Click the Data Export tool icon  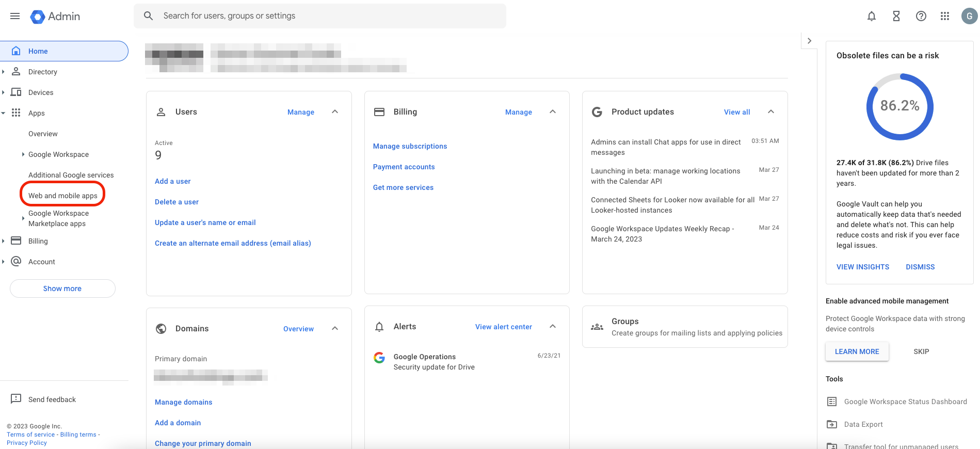click(832, 424)
